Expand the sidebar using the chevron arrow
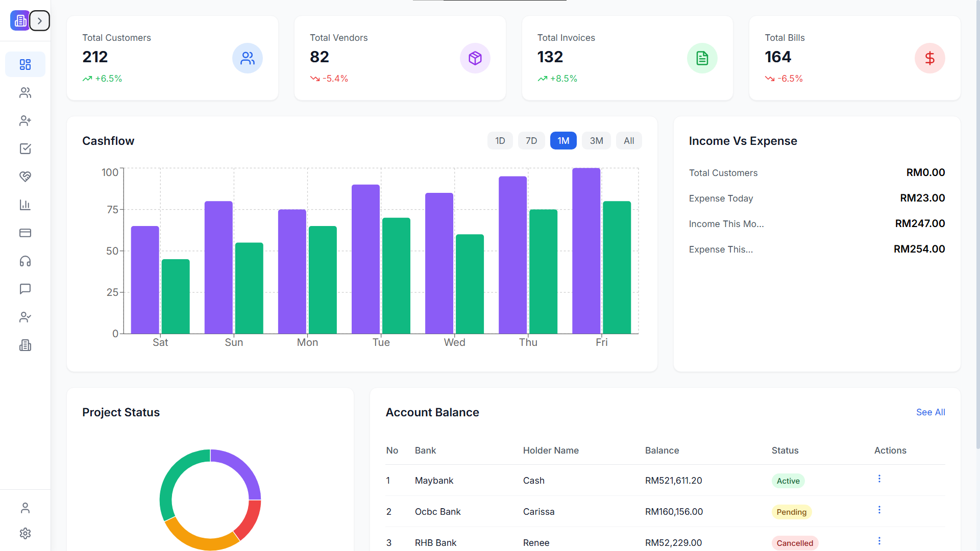Screen dimensions: 980x551 point(40,20)
